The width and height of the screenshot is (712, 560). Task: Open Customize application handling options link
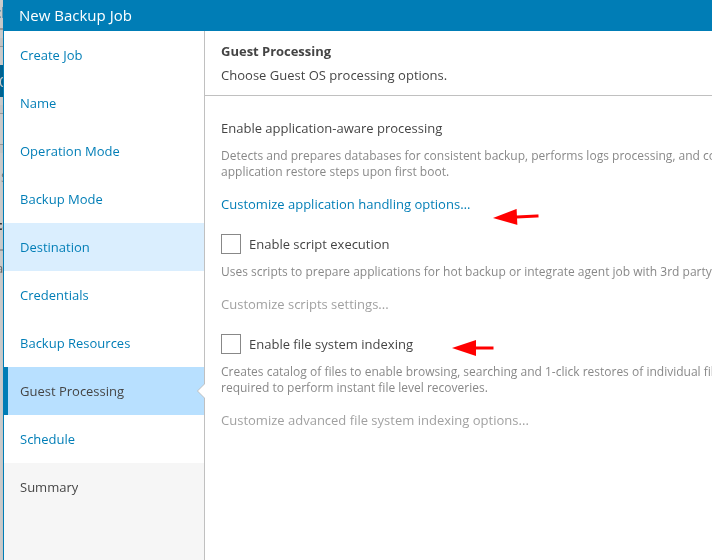point(345,205)
